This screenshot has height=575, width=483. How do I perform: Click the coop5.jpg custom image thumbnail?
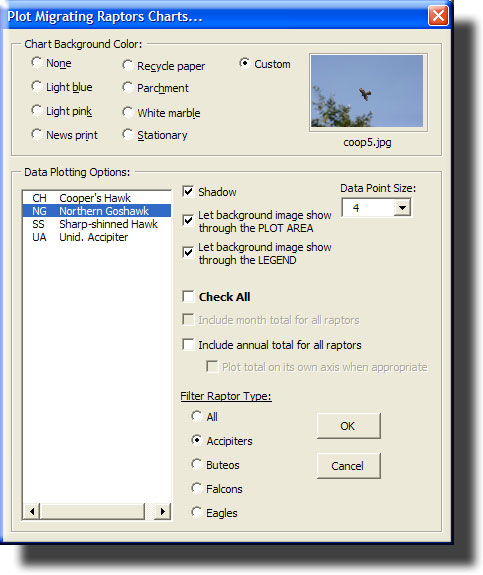point(367,91)
